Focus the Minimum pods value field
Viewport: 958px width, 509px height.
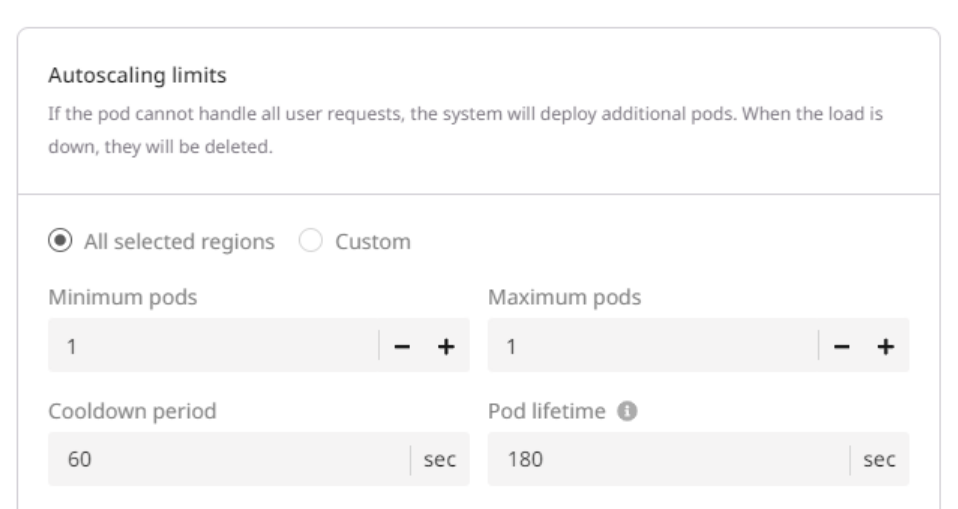[210, 346]
